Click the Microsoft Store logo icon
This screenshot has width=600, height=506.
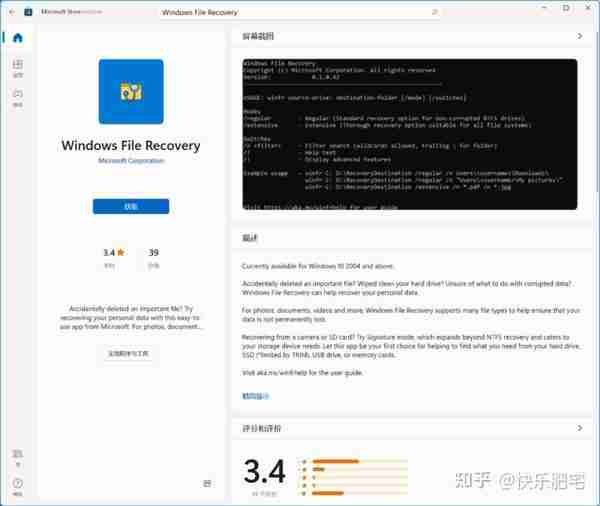point(28,12)
